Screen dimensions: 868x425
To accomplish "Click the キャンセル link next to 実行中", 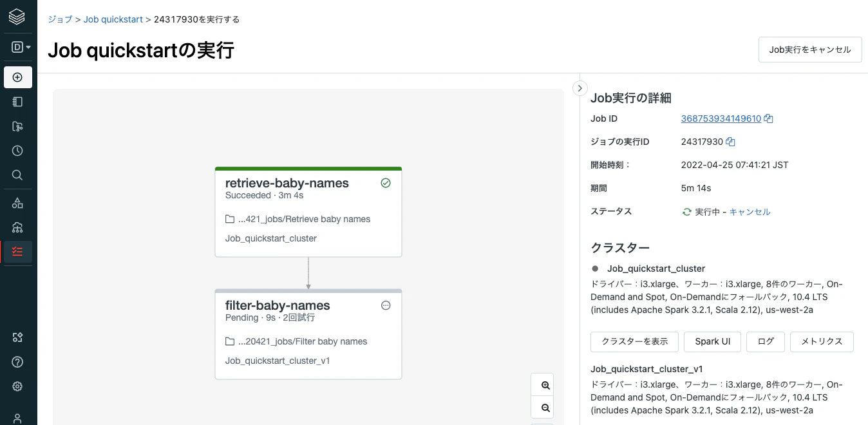I will pyautogui.click(x=750, y=212).
